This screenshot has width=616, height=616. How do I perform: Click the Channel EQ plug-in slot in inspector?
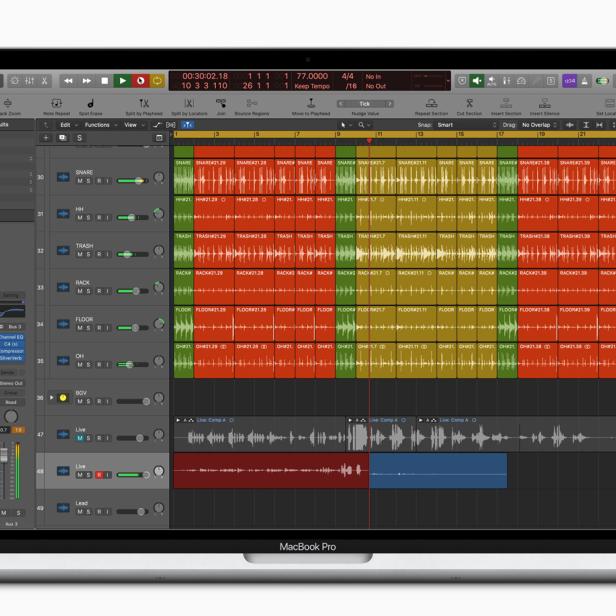tap(11, 337)
